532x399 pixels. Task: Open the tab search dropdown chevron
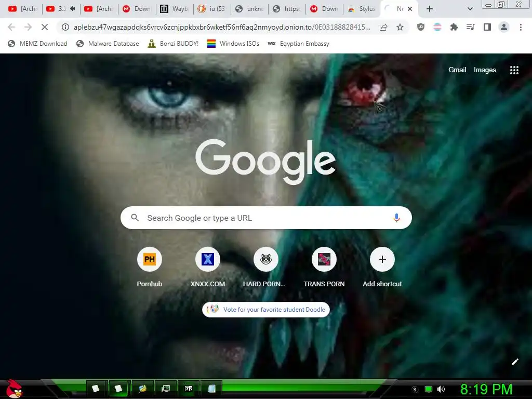pyautogui.click(x=470, y=9)
